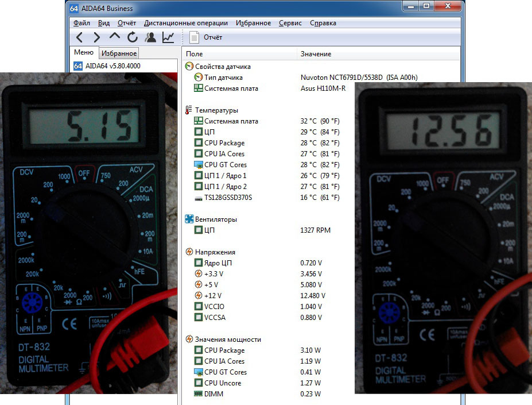The height and width of the screenshot is (405, 532).
Task: Select the CPU IA Cores power row
Action: point(258,361)
